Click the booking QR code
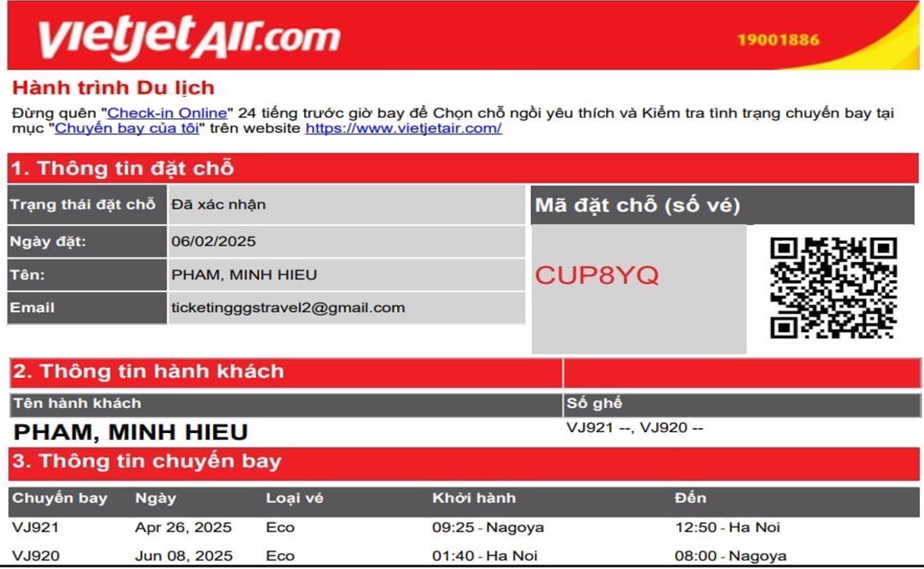The image size is (924, 569). (833, 288)
